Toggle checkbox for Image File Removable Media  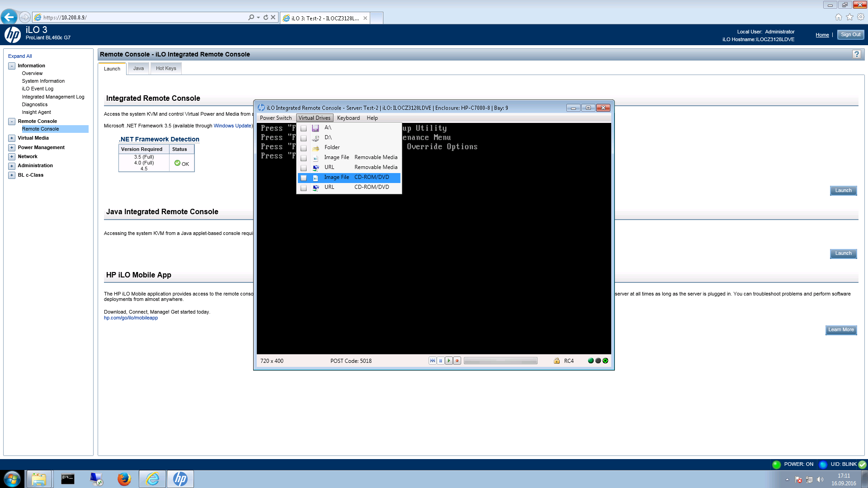[304, 158]
